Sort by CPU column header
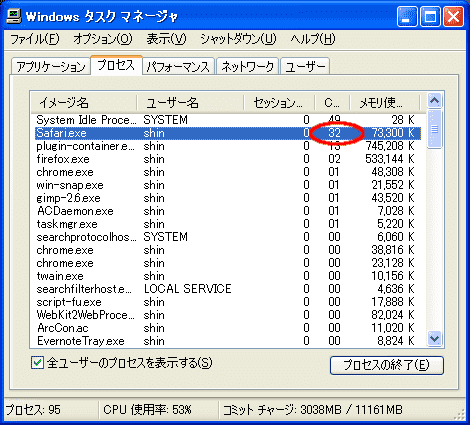 [332, 103]
